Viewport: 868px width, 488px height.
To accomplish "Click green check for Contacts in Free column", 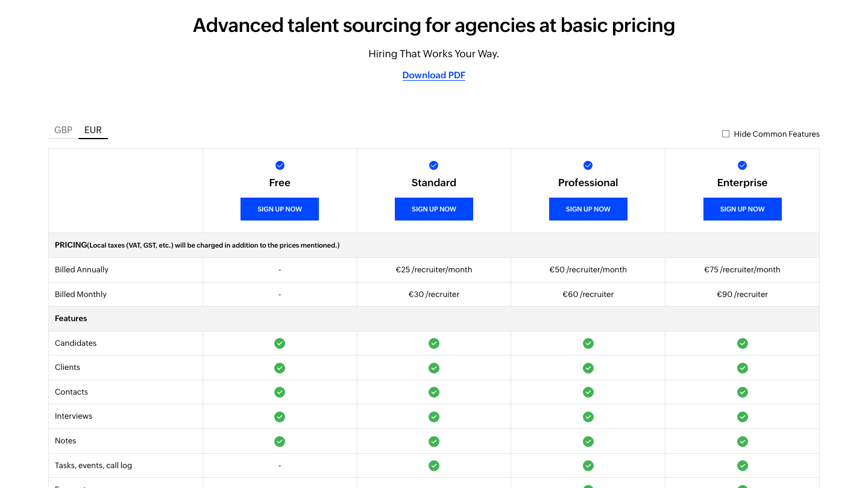I will tap(280, 392).
